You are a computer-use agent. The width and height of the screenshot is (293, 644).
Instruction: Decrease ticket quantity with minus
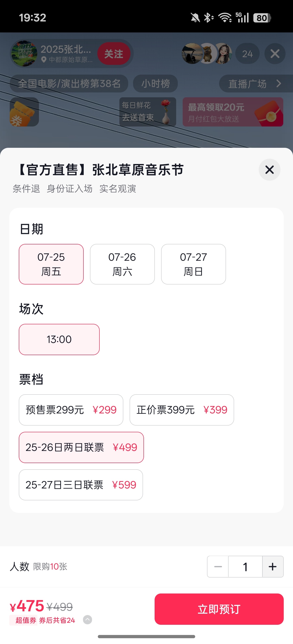click(x=218, y=567)
